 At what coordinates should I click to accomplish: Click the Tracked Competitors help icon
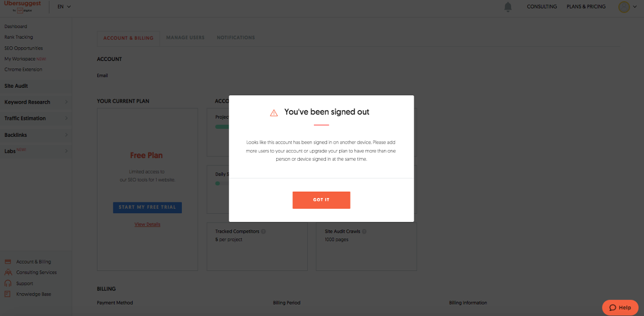tap(263, 232)
